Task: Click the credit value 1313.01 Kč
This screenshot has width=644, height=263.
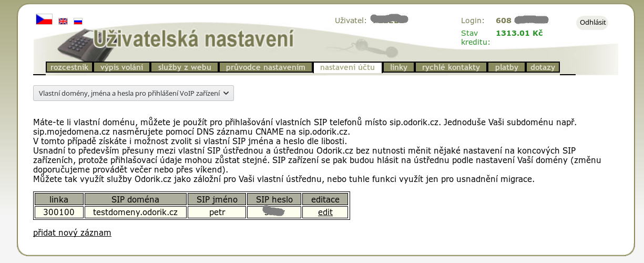Action: 519,33
